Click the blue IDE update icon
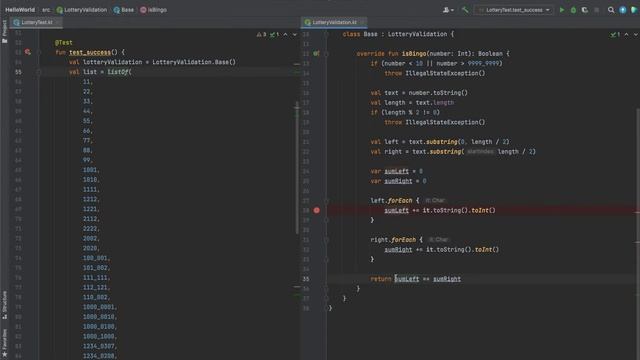The width and height of the screenshot is (640, 360). coord(622,10)
